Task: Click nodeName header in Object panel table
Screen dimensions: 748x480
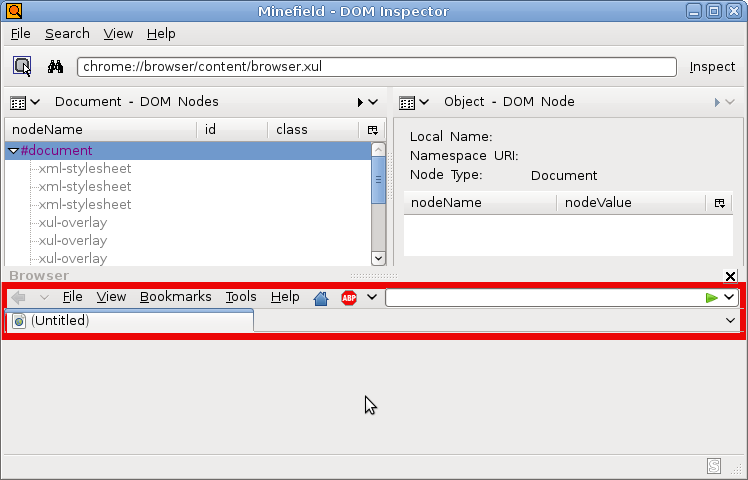Action: coord(480,203)
